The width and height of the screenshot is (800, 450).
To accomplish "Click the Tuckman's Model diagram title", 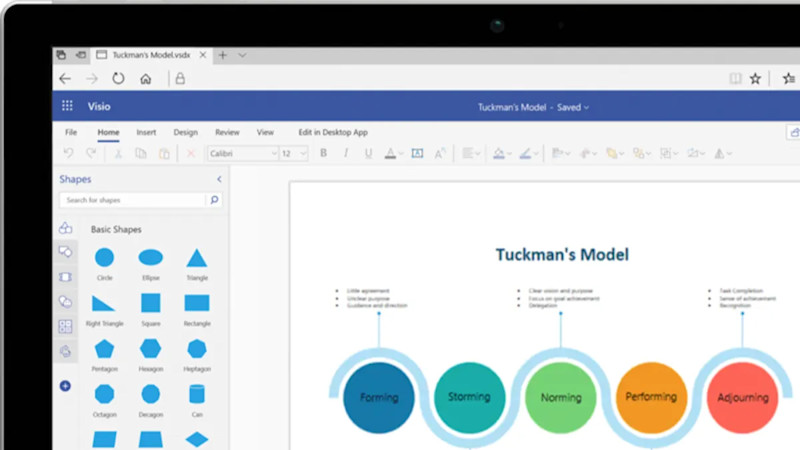I will click(x=562, y=255).
